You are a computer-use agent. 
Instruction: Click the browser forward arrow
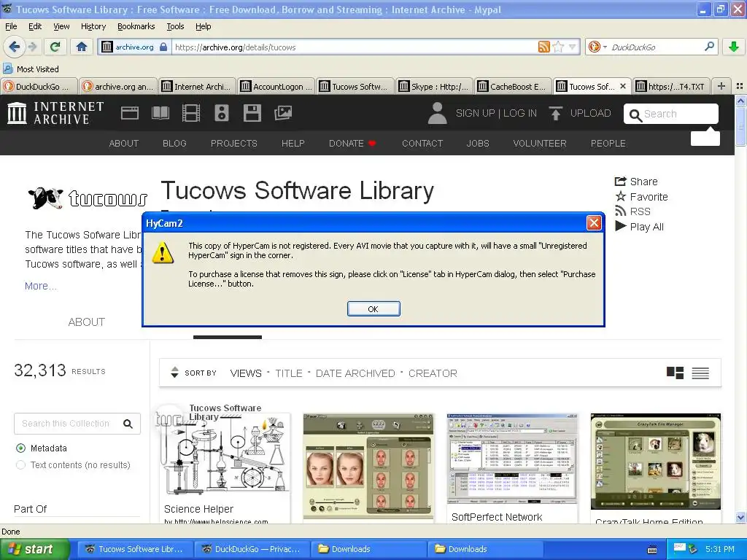[x=32, y=47]
